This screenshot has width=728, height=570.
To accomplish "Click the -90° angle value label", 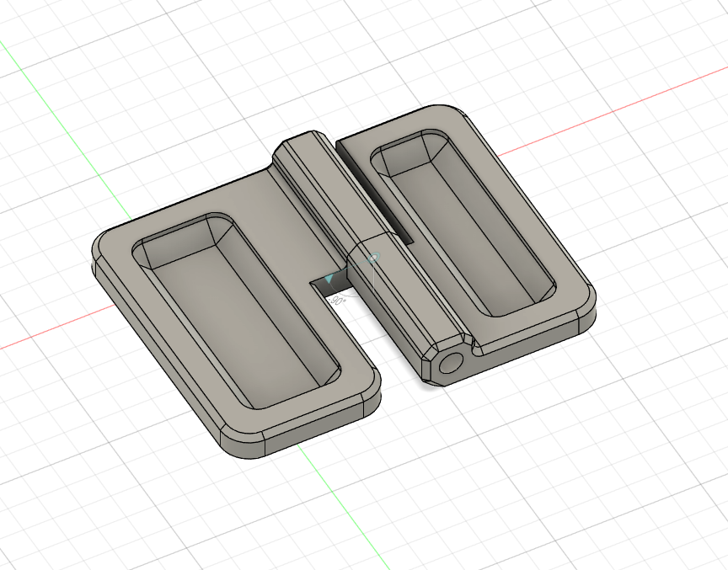I will [x=339, y=301].
